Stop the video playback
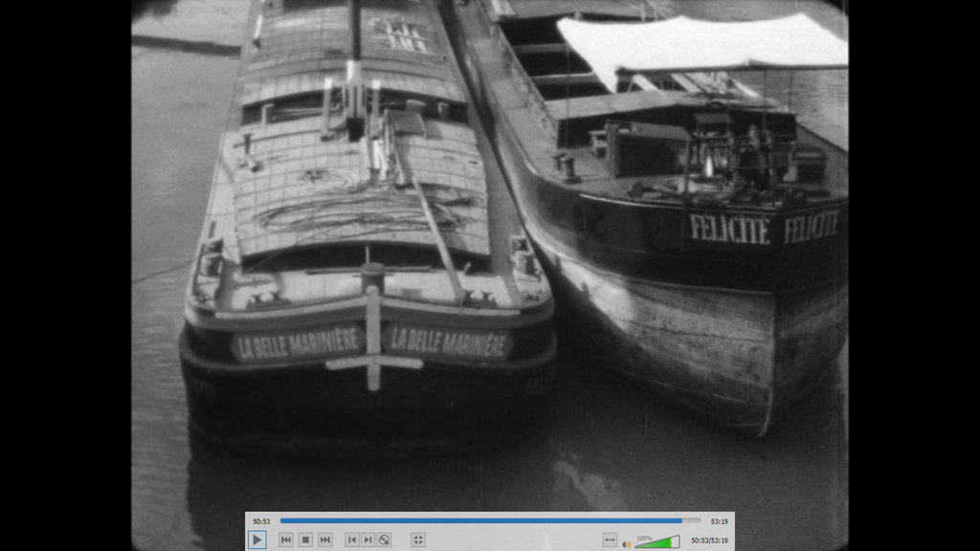The image size is (980, 551). click(x=305, y=540)
